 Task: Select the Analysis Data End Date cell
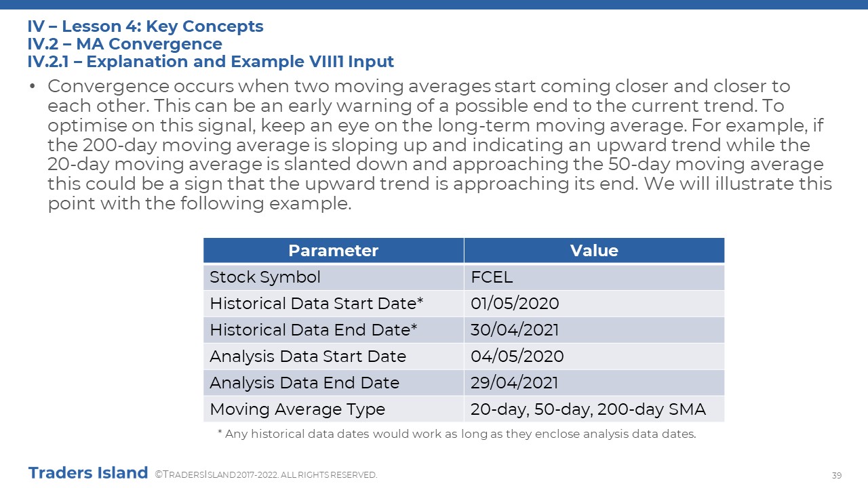334,383
